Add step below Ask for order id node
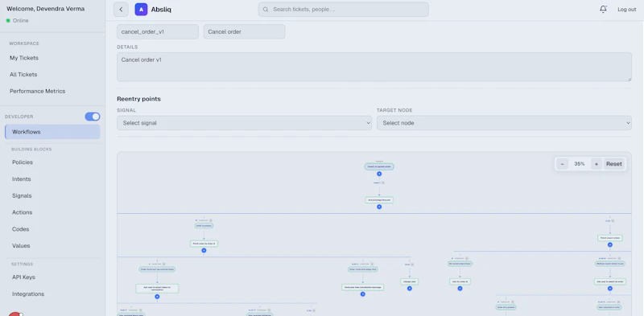 pos(460,289)
